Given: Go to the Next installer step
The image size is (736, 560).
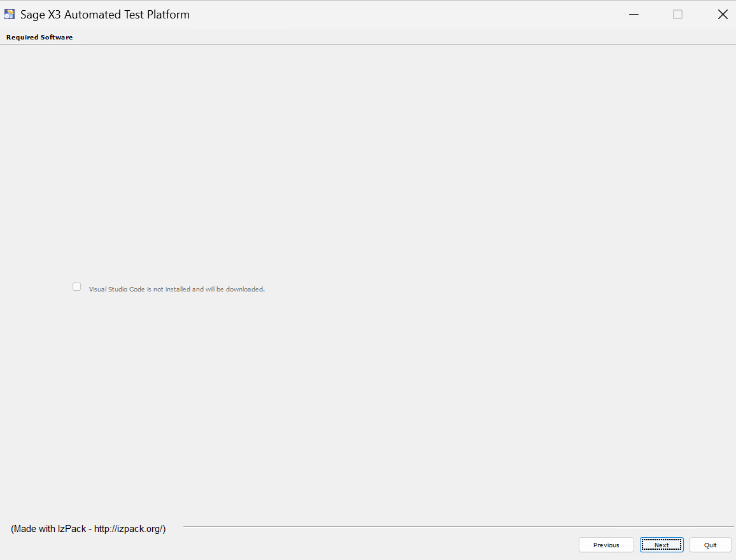Looking at the screenshot, I should (x=662, y=545).
